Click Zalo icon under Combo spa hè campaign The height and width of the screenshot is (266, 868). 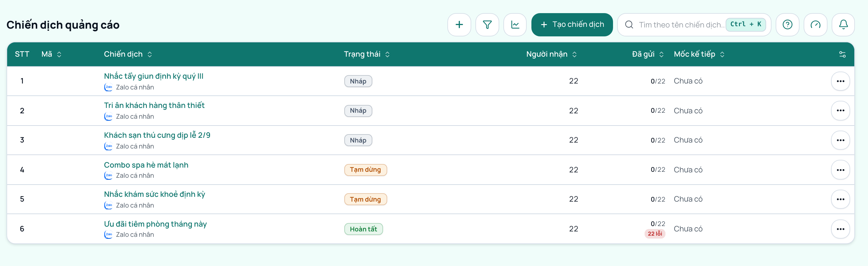click(108, 176)
